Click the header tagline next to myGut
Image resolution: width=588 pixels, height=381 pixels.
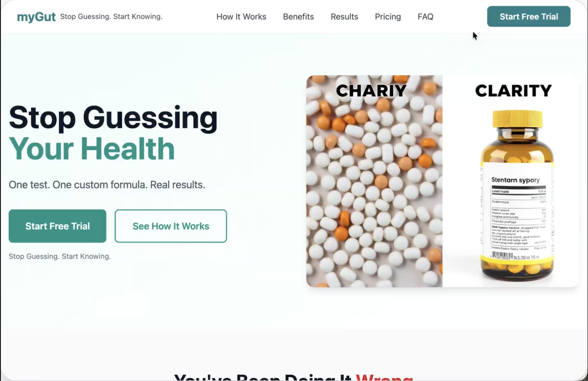(x=111, y=16)
